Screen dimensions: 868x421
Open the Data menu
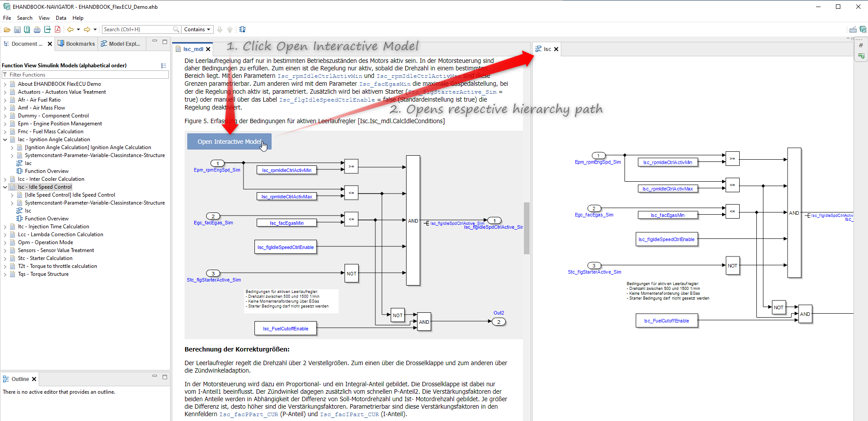click(61, 18)
